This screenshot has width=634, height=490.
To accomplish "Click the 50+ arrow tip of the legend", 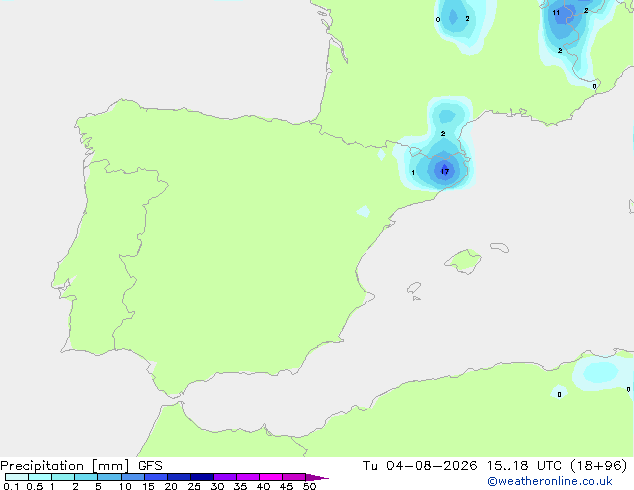I will (x=317, y=477).
